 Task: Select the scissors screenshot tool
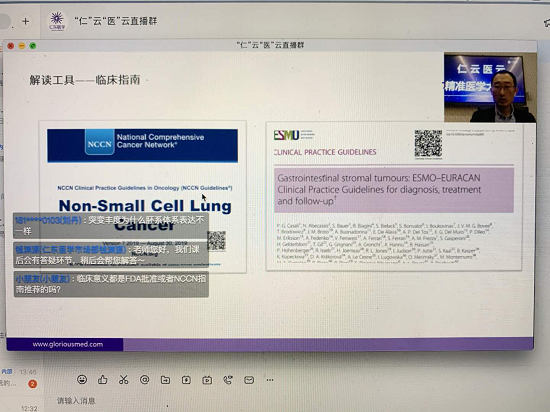tap(123, 380)
